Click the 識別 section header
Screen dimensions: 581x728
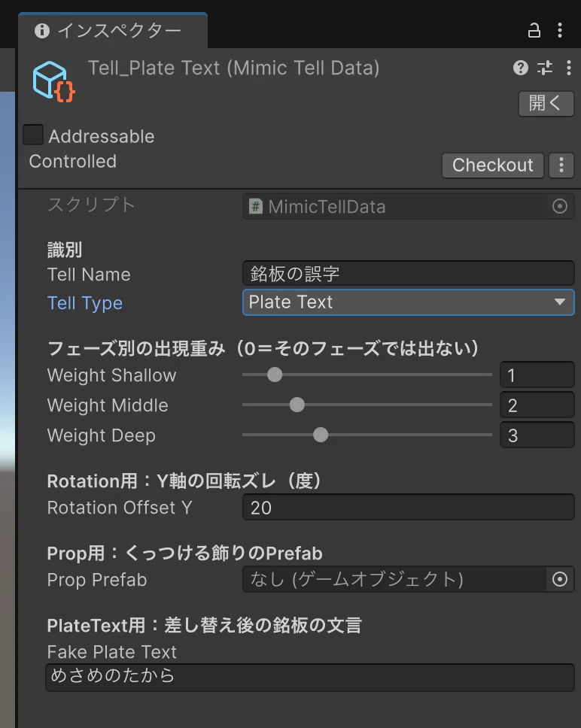click(65, 250)
